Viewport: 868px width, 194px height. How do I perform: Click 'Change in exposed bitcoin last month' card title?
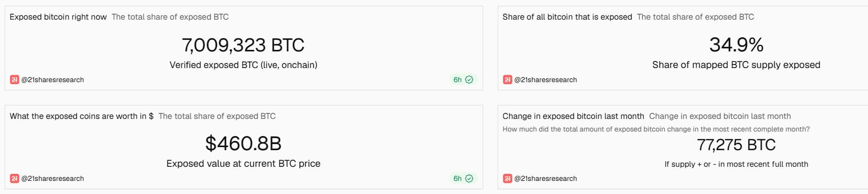[573, 116]
